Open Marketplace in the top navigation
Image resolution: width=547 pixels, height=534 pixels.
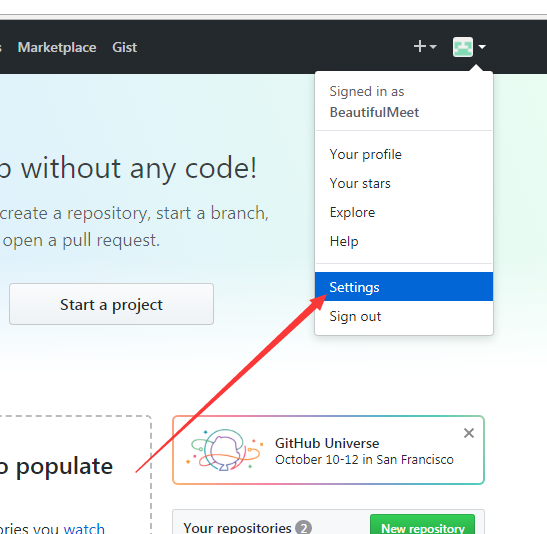click(57, 47)
